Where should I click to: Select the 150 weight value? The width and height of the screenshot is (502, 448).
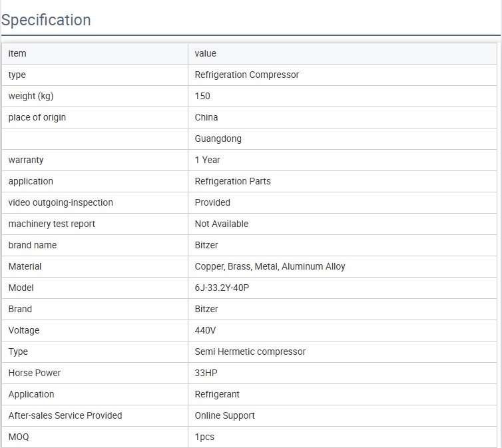[202, 96]
